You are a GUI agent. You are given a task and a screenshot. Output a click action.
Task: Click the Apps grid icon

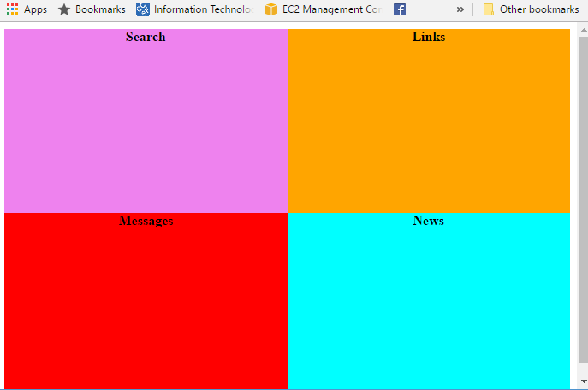12,9
